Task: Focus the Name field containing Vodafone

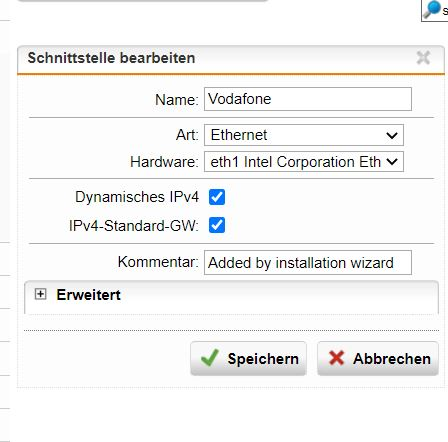Action: coord(308,99)
